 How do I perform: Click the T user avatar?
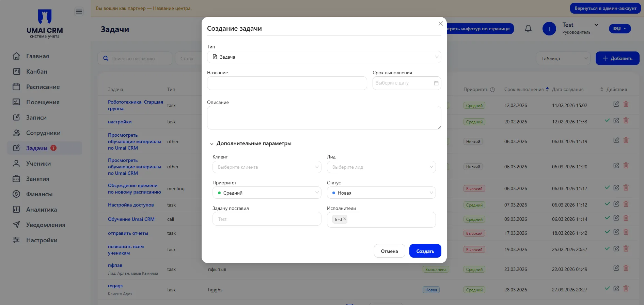coord(549,29)
